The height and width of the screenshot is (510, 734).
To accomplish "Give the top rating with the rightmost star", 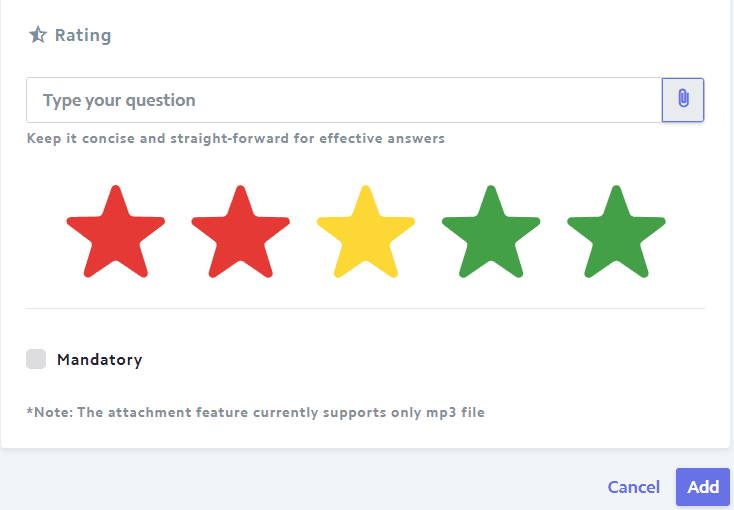I will click(x=616, y=231).
